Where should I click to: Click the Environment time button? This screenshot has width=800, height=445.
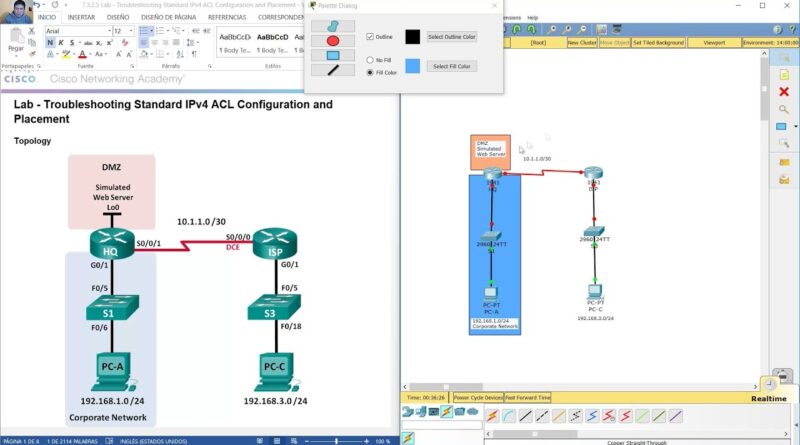point(770,43)
